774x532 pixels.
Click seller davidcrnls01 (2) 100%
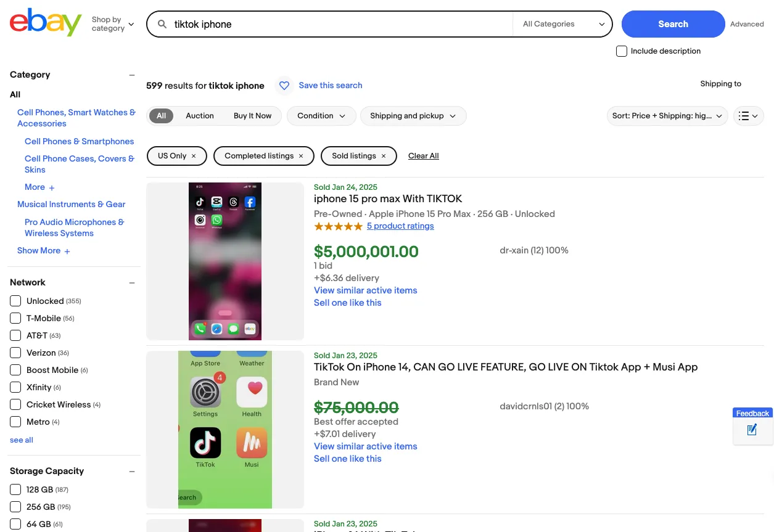[545, 407]
